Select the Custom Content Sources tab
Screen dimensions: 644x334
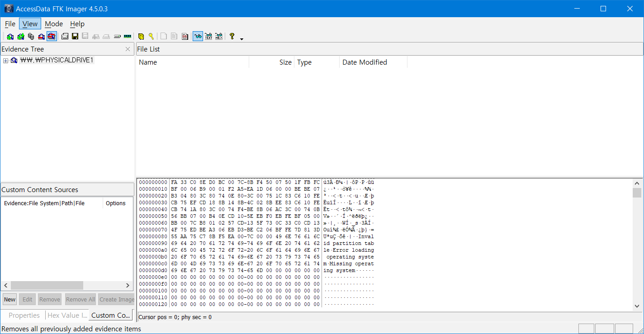(111, 315)
